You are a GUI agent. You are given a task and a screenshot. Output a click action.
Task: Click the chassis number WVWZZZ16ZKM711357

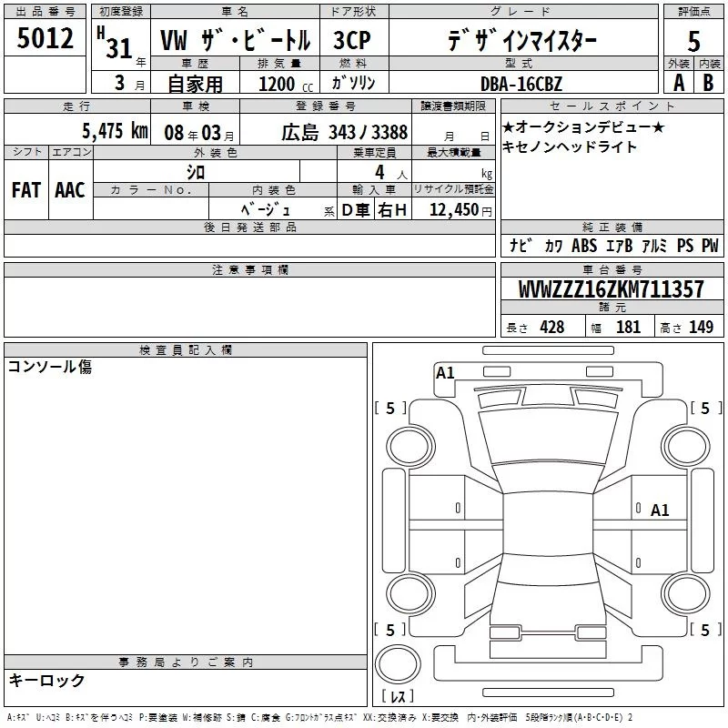611,289
